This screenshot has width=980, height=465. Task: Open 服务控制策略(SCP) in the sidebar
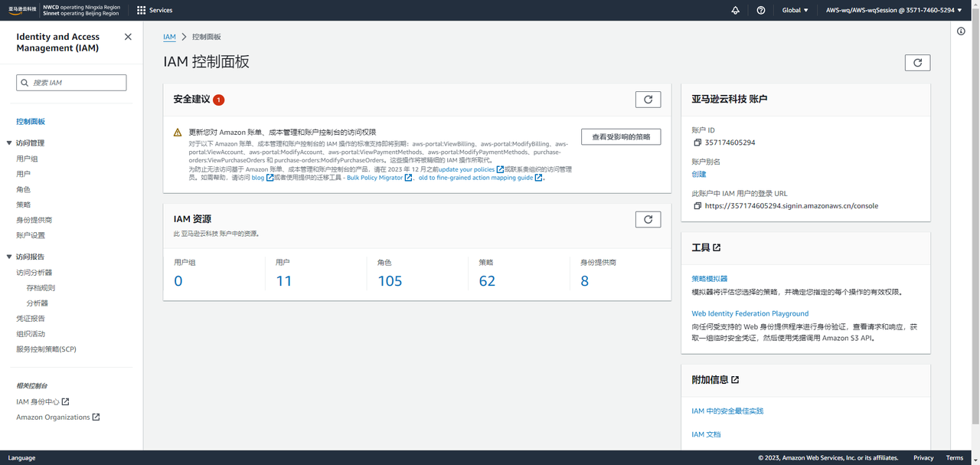point(46,349)
